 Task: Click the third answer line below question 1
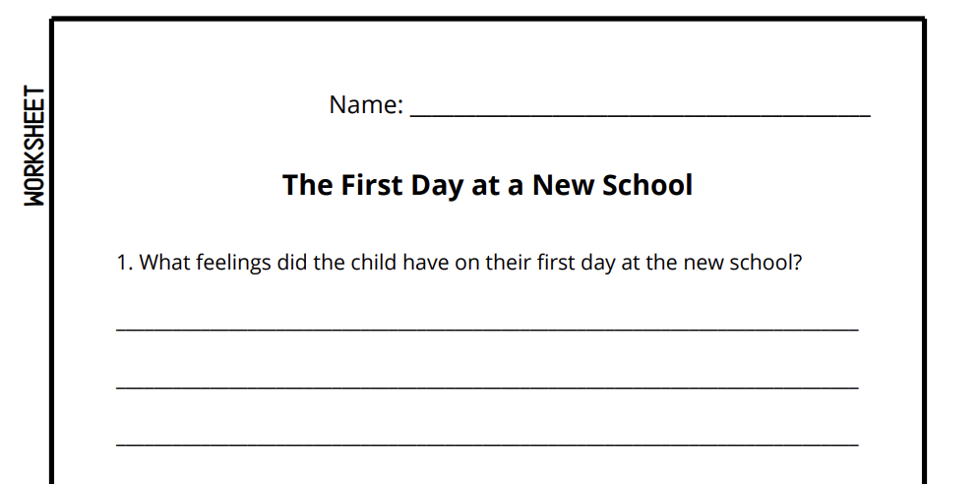click(x=487, y=443)
